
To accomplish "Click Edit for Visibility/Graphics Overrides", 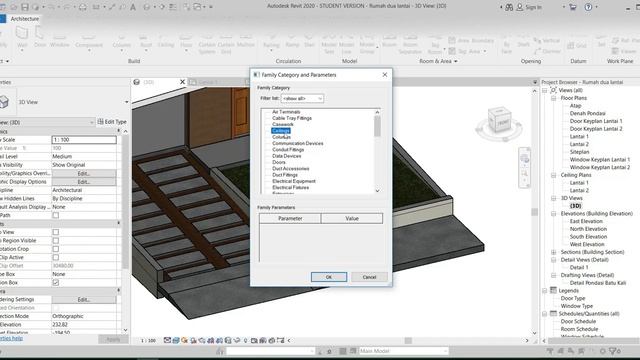I will [x=84, y=173].
